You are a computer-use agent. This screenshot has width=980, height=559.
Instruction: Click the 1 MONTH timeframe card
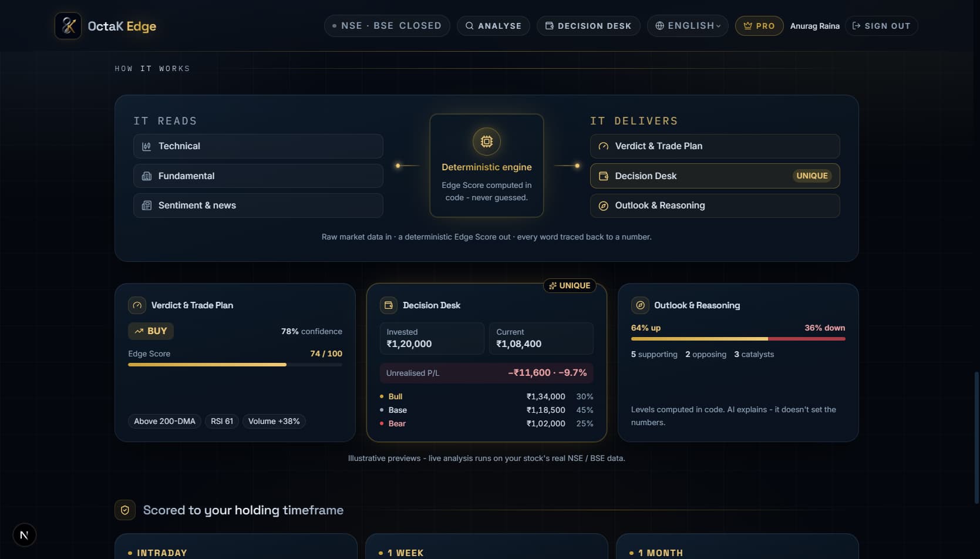(x=737, y=547)
